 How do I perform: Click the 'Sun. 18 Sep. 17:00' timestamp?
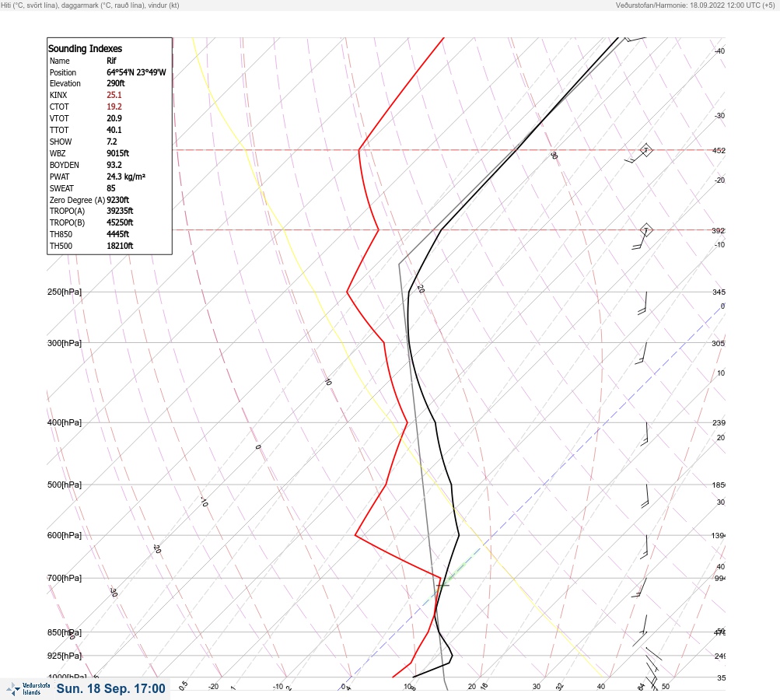click(111, 688)
